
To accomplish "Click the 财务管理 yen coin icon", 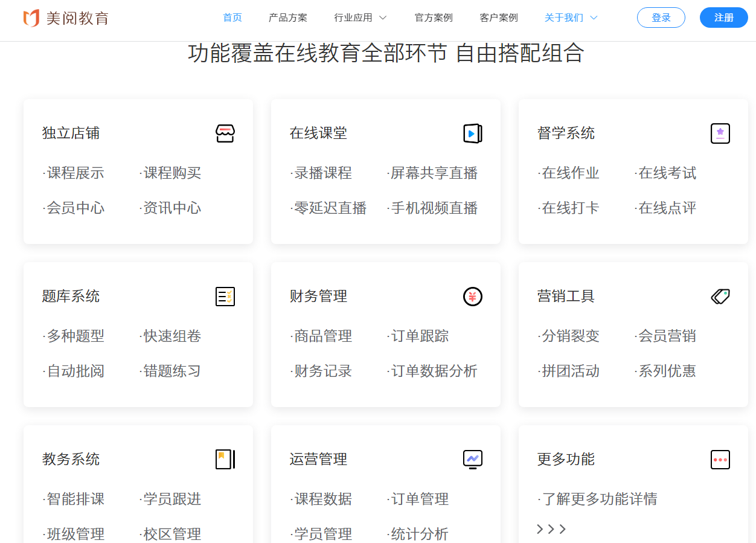I will click(473, 297).
